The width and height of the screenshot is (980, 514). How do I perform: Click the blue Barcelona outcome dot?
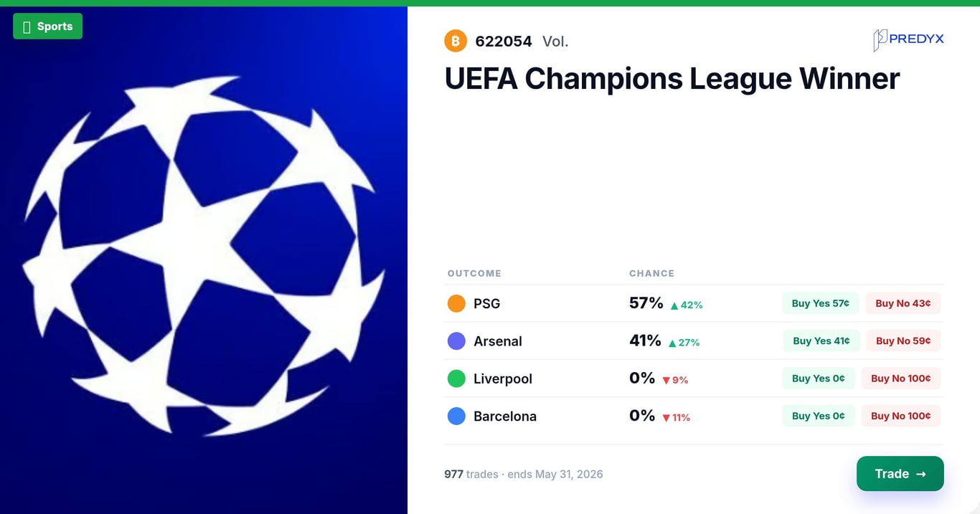456,416
